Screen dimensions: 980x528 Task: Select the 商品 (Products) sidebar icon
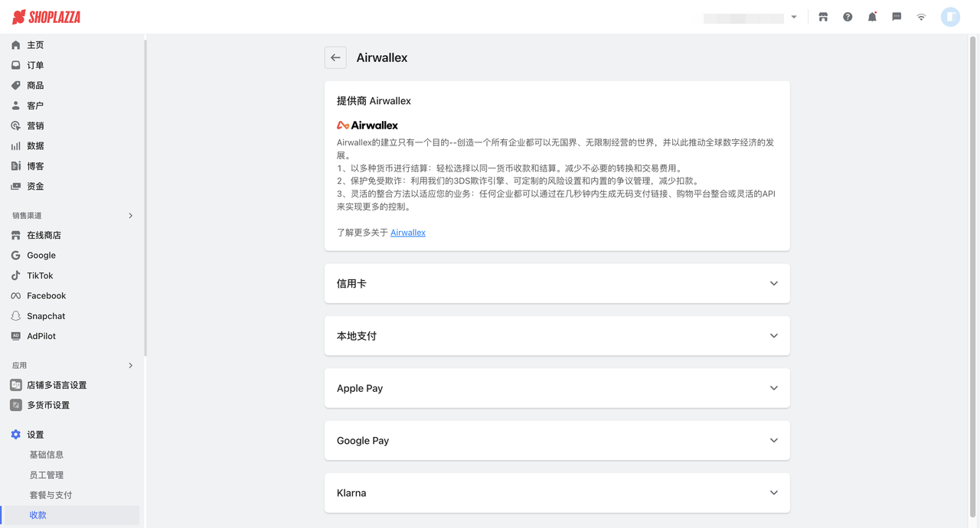36,85
